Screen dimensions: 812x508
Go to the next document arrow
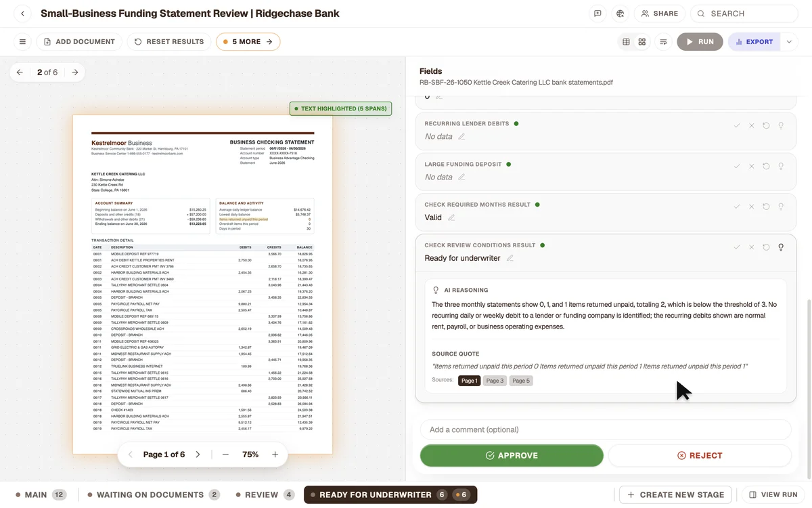click(75, 72)
